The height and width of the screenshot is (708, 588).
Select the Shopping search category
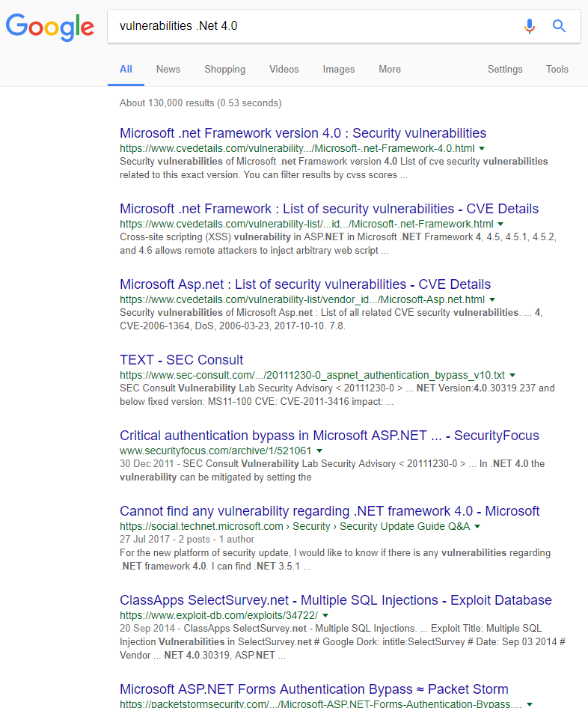(224, 69)
